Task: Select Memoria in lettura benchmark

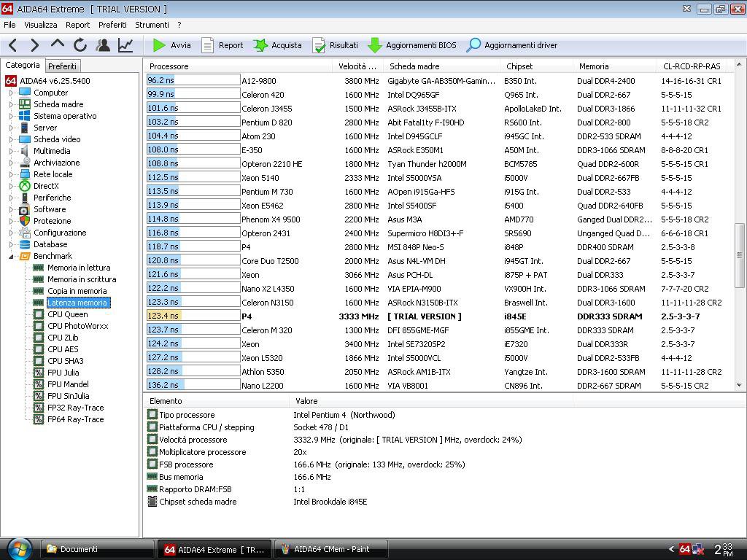Action: 79,268
